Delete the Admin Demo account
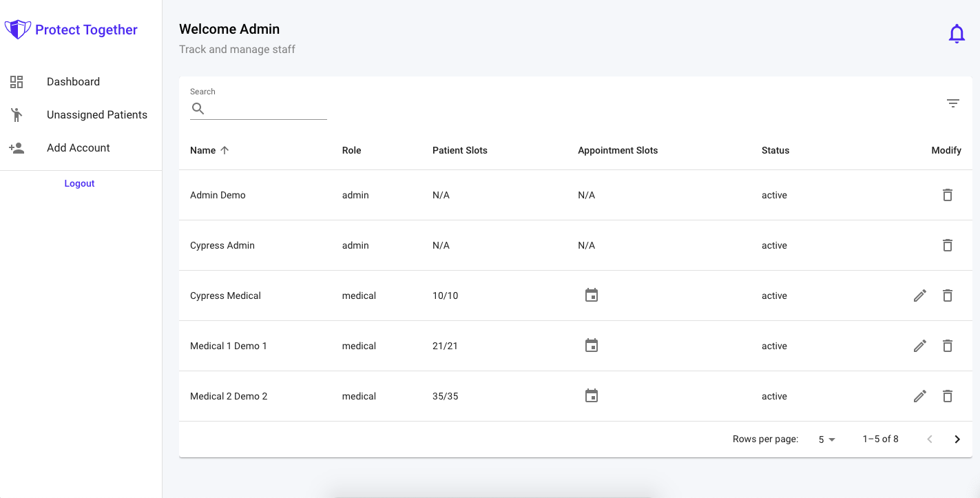The height and width of the screenshot is (498, 980). (948, 195)
